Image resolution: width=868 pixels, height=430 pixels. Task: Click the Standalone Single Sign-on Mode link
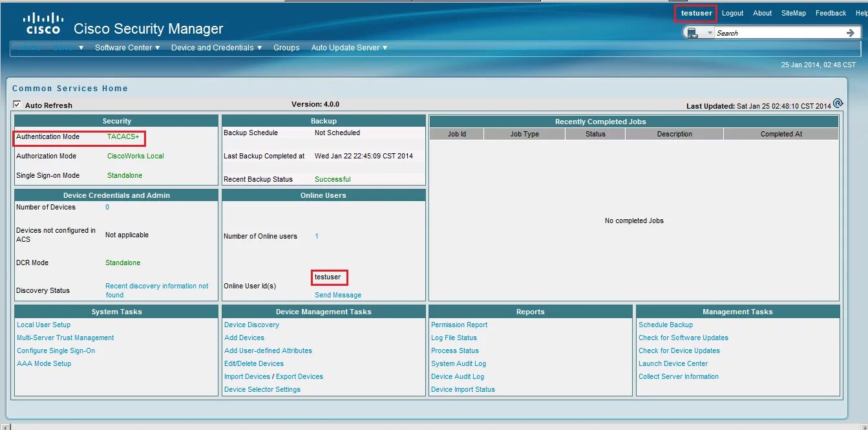pos(125,175)
